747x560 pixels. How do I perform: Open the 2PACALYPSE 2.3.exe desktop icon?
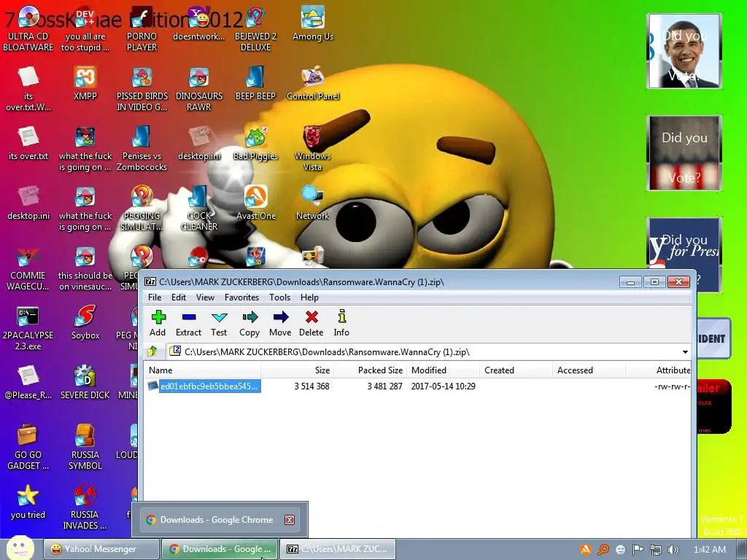pyautogui.click(x=28, y=327)
